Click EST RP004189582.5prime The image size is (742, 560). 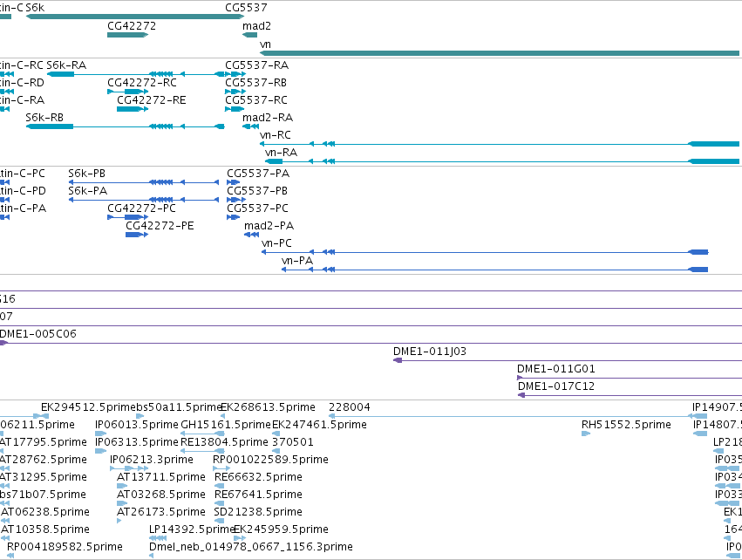point(10,557)
